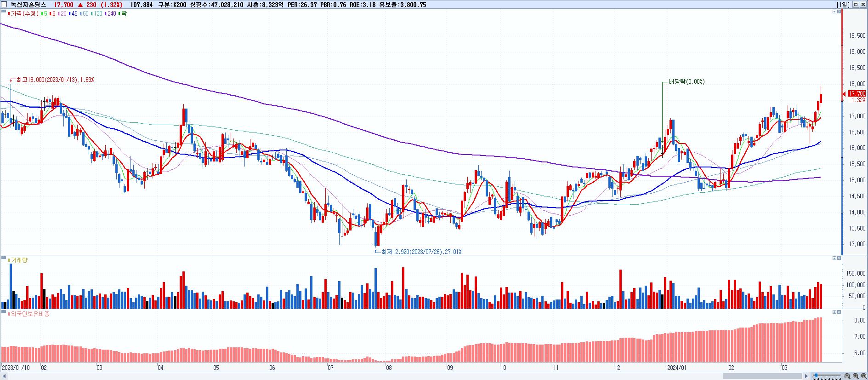Select the 8-day moving average legend
The height and width of the screenshot is (380, 868).
(x=53, y=13)
